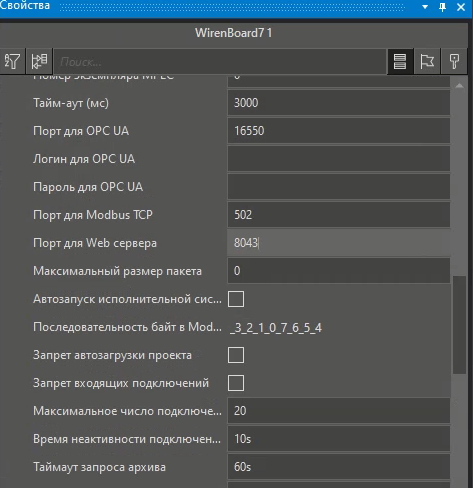473x488 pixels.
Task: Open the flag events icon
Action: [427, 61]
